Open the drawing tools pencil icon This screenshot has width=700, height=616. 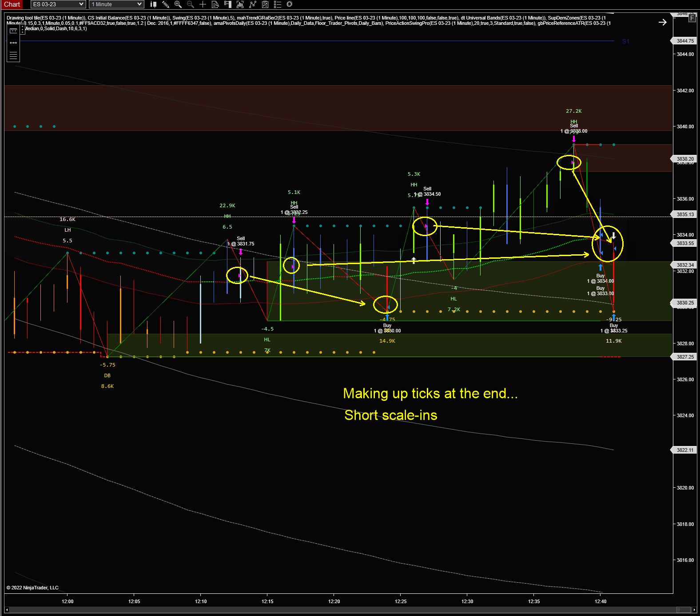click(166, 4)
